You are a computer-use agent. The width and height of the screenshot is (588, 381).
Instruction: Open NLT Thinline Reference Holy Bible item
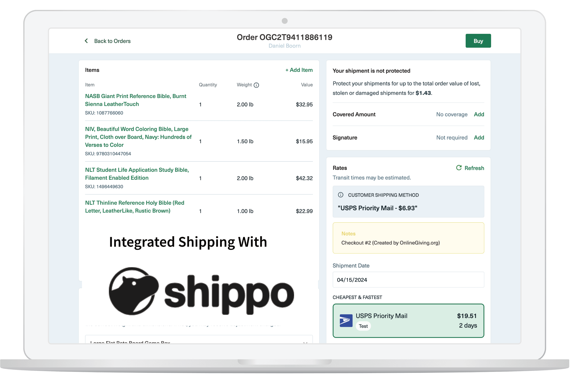click(x=135, y=207)
